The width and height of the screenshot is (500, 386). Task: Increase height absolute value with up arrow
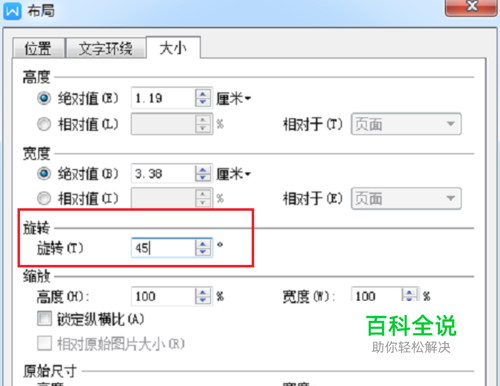pyautogui.click(x=203, y=94)
